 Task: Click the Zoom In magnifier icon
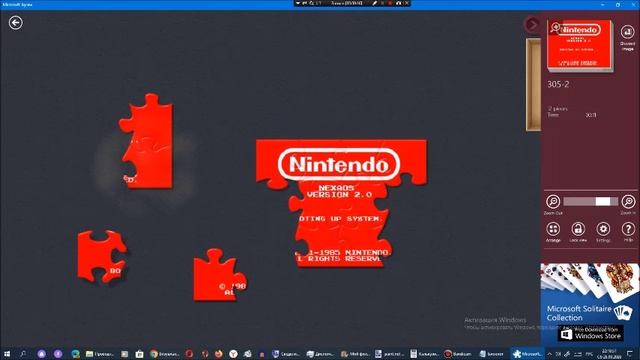tap(628, 202)
